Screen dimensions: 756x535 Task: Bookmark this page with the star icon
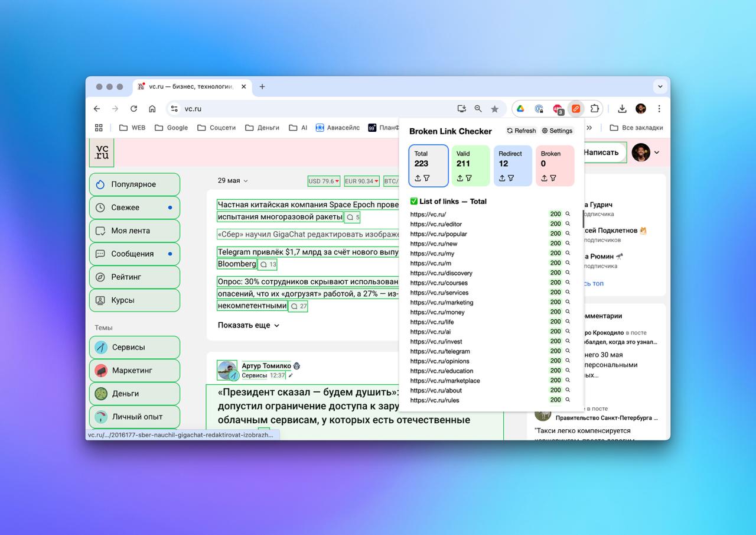[495, 109]
